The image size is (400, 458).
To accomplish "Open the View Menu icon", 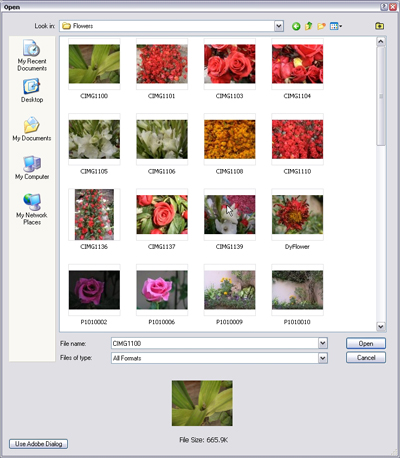I will 336,26.
